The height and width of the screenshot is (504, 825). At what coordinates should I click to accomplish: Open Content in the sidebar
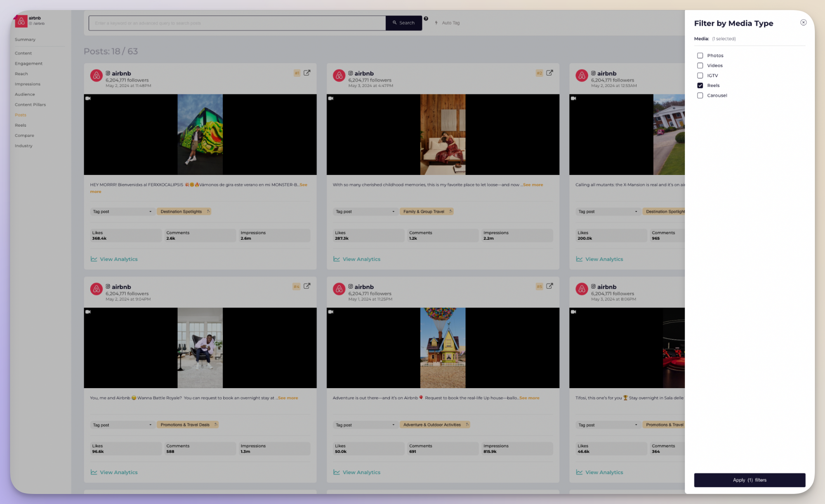point(23,53)
